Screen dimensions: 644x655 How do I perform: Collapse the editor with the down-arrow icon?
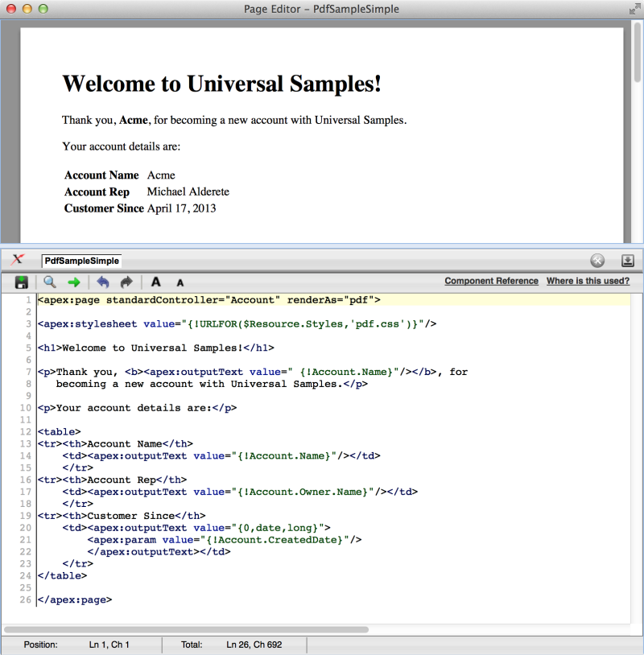tap(626, 260)
